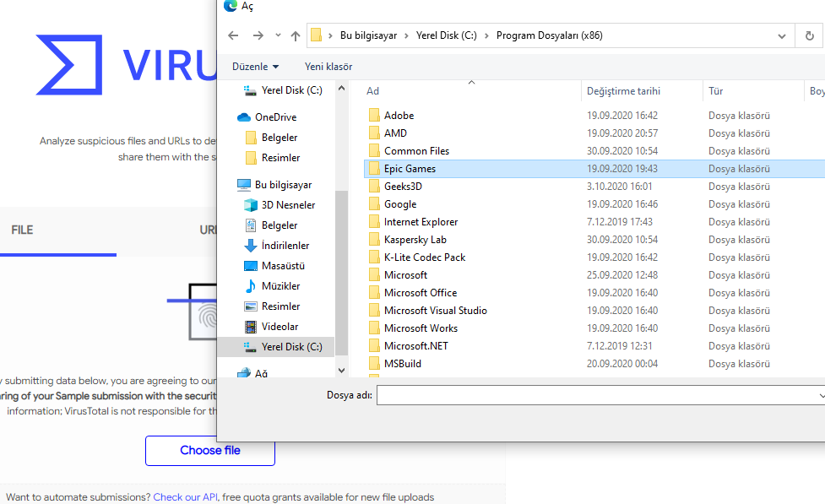Image resolution: width=825 pixels, height=504 pixels.
Task: Open the folder icon at address bar start
Action: (x=316, y=35)
